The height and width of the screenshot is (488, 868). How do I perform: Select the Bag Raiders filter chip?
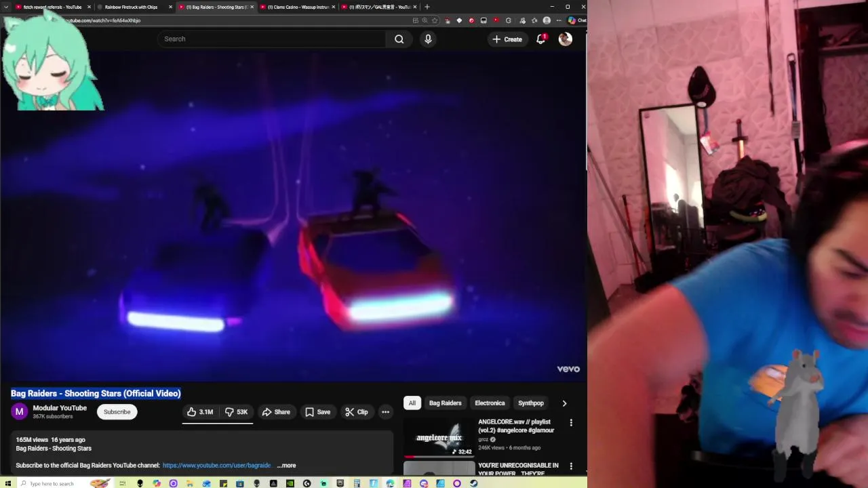tap(445, 403)
